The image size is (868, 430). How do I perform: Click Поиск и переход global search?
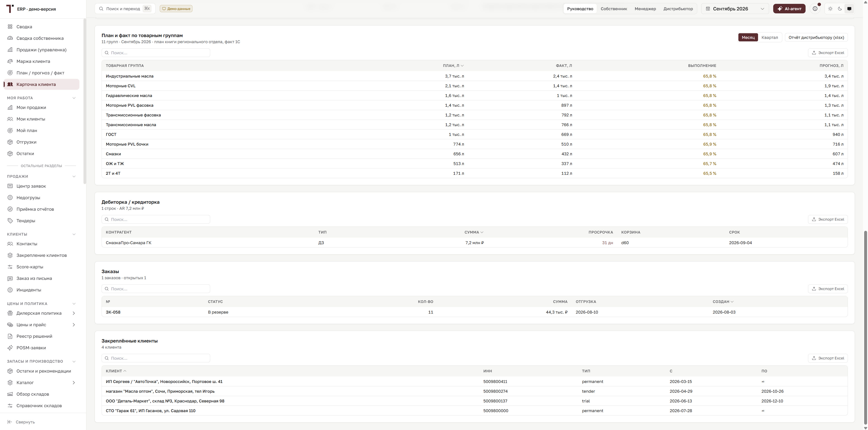[x=125, y=9]
